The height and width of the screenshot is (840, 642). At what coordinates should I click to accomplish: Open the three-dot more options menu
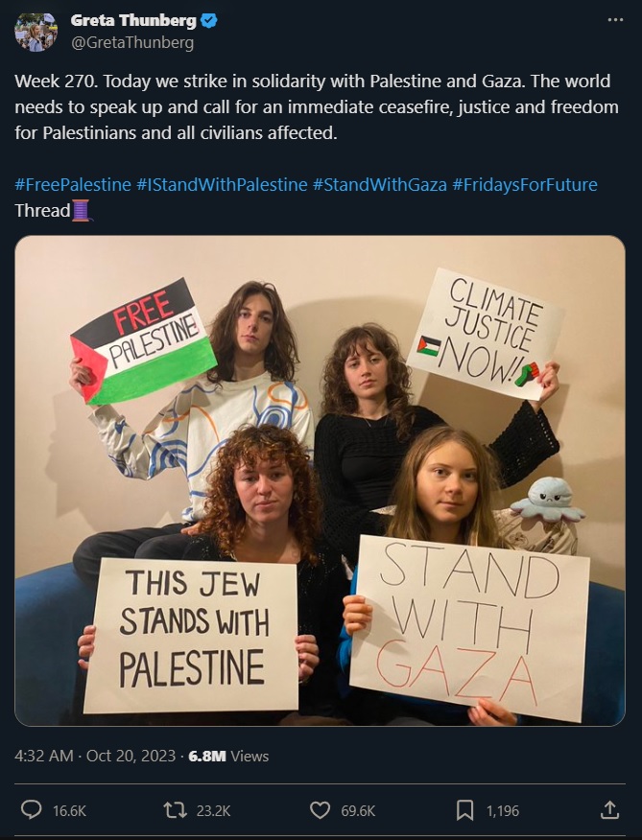point(615,20)
